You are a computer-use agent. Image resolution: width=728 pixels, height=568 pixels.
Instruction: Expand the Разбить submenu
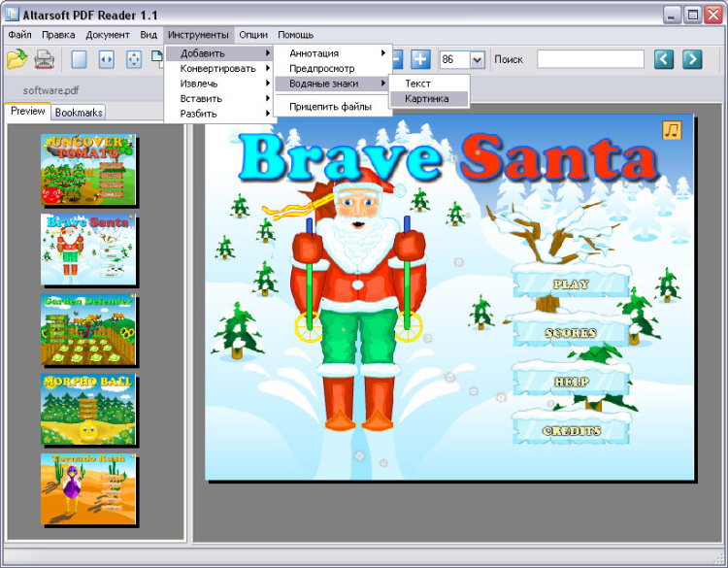[x=218, y=114]
